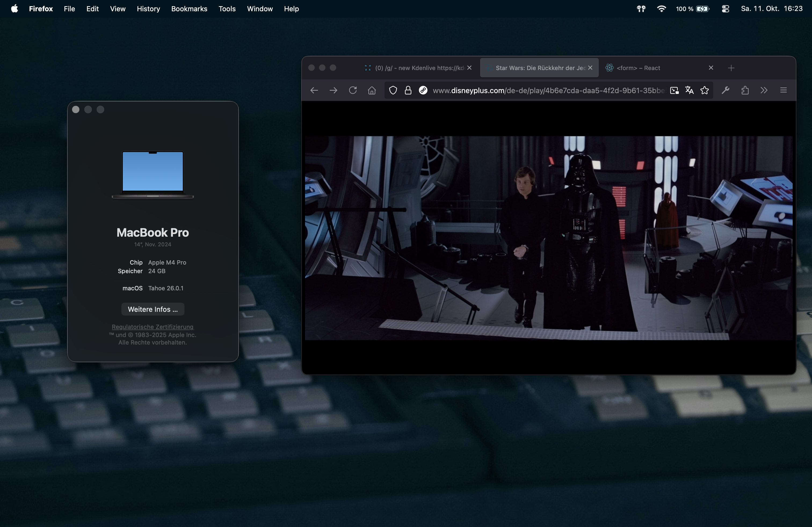Click the picture-in-picture icon in address bar
812x527 pixels.
(674, 90)
